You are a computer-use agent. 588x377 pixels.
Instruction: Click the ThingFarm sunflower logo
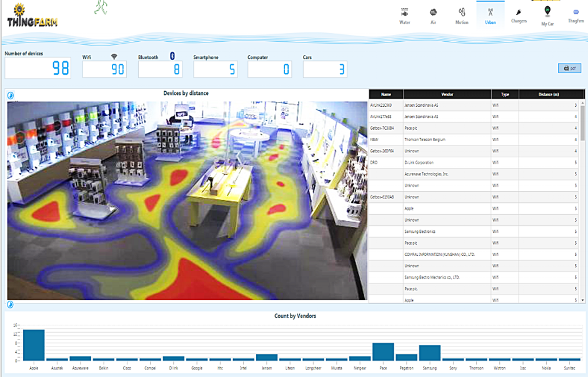pos(32,16)
